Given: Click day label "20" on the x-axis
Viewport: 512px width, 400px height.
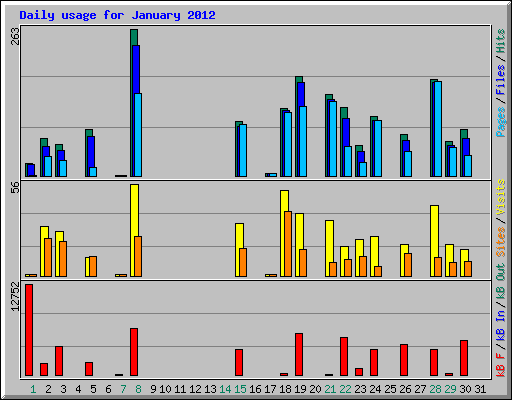Looking at the screenshot, I should click(315, 389).
